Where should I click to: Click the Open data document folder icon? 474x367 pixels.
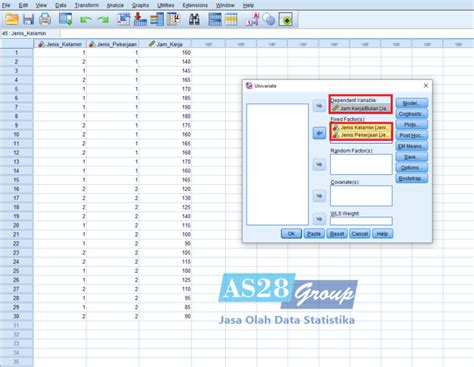[x=11, y=19]
